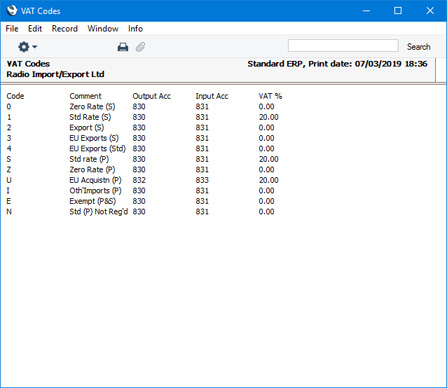Open the Window menu
The image size is (447, 388).
pyautogui.click(x=103, y=29)
